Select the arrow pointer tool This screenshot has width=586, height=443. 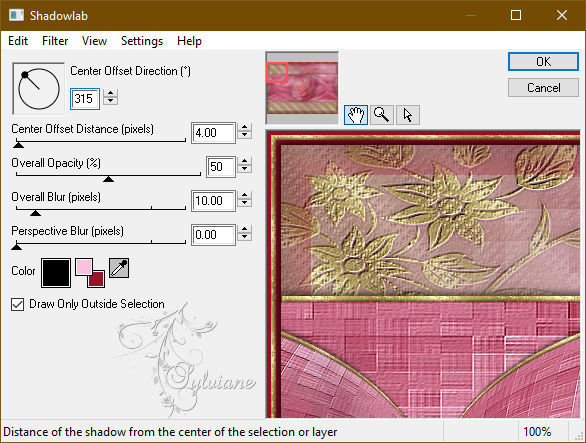tap(408, 115)
